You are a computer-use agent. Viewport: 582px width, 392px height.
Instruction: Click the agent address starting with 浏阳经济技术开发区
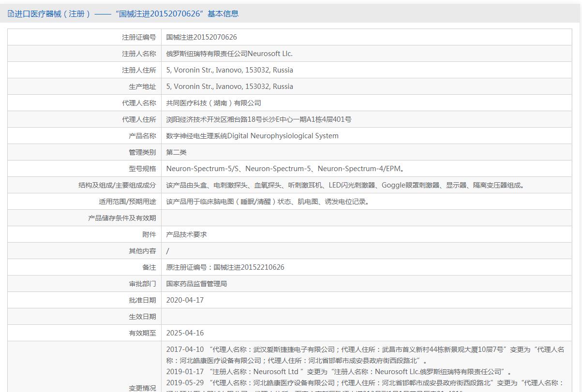click(x=258, y=119)
